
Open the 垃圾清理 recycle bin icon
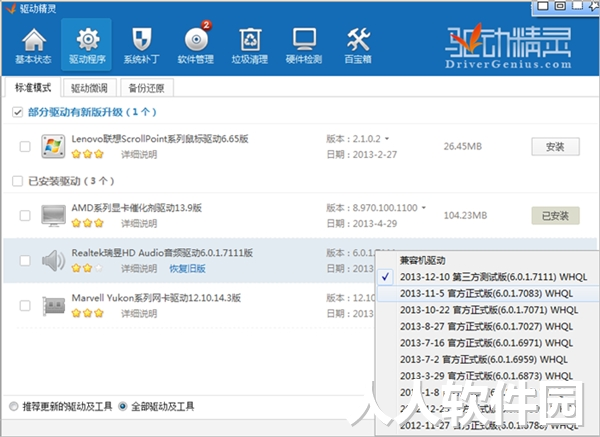point(250,46)
